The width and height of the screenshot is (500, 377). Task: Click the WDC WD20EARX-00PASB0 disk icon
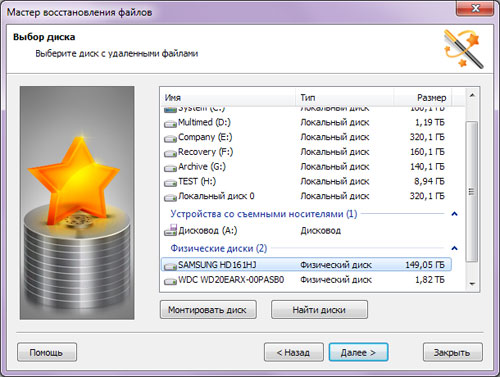[170, 281]
